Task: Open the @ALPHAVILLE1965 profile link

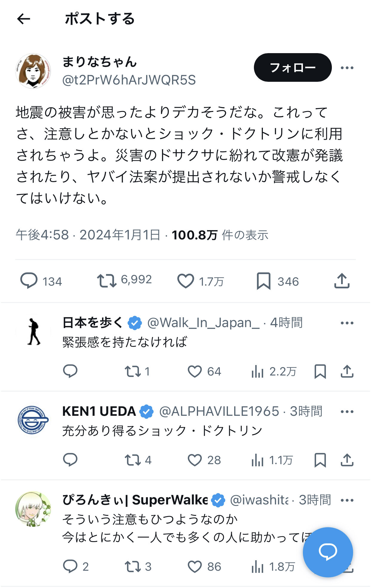Action: pyautogui.click(x=219, y=412)
